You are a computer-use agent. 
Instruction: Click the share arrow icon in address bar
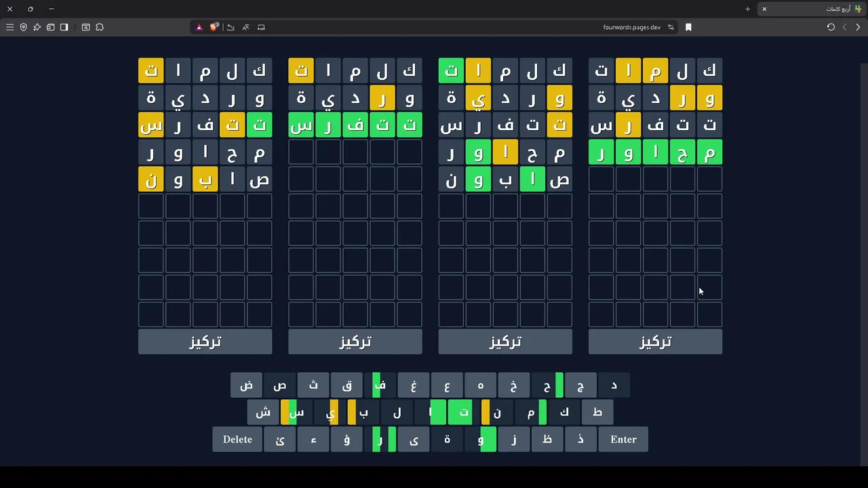point(231,27)
